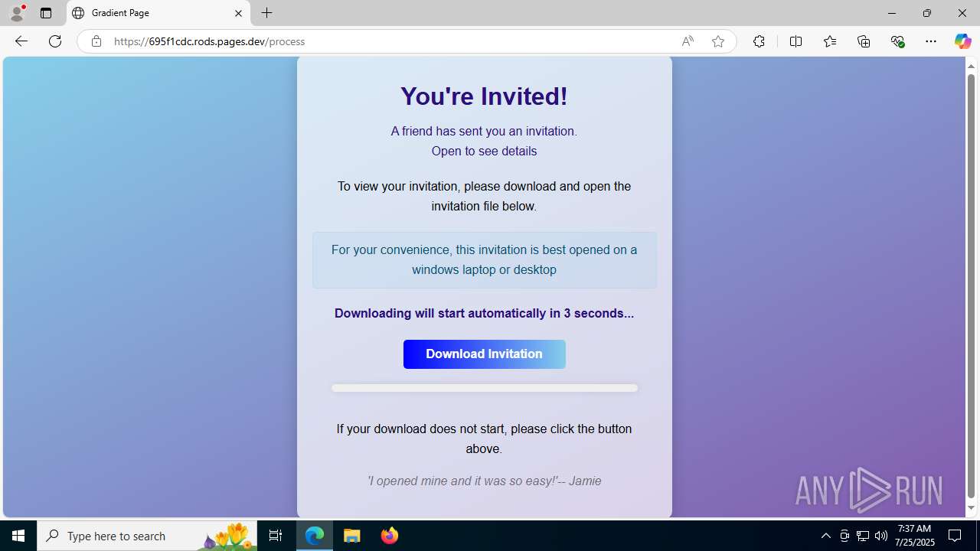Click the Jamie testimonial quote

(484, 481)
